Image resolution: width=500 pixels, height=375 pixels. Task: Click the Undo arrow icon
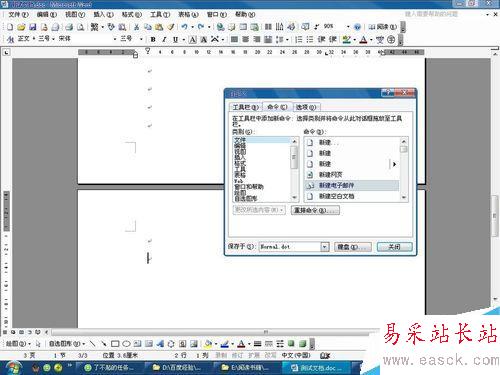pyautogui.click(x=184, y=27)
